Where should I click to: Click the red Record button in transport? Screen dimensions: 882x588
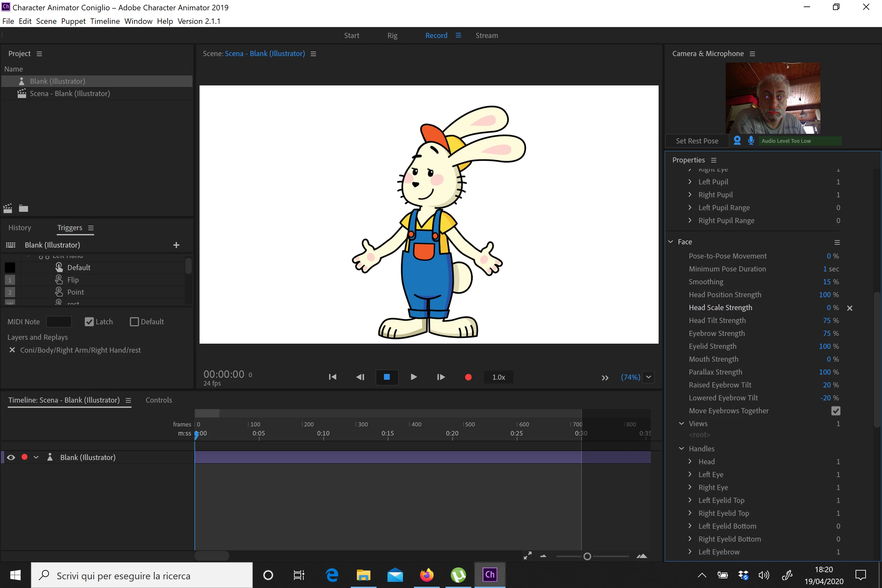[468, 377]
